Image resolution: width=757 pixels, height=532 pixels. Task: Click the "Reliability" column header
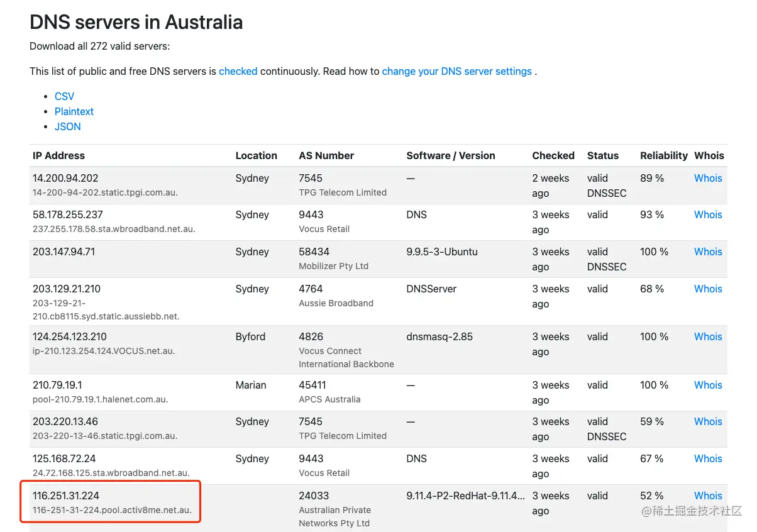point(664,155)
